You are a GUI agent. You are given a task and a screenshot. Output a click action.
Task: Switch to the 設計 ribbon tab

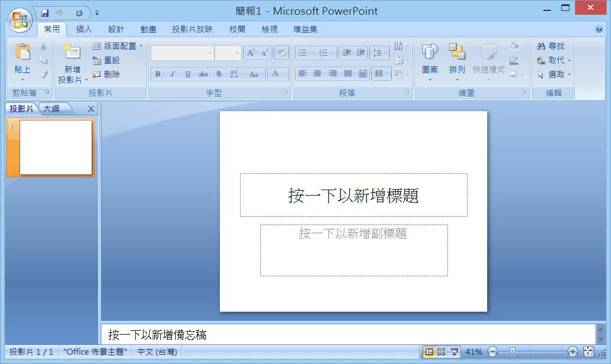point(116,29)
